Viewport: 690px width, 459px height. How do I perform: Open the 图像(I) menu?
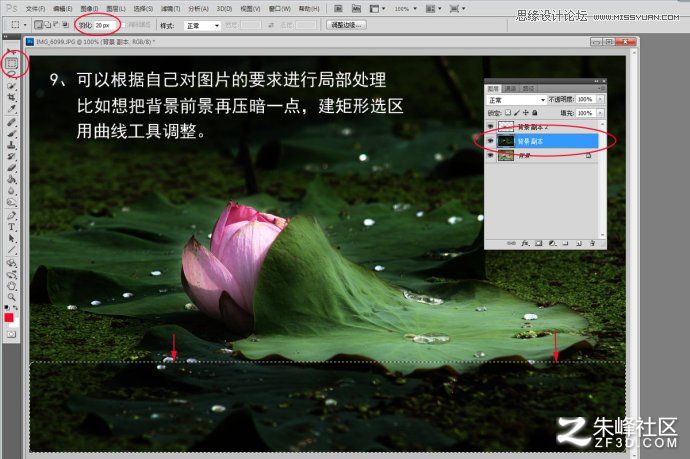(89, 8)
